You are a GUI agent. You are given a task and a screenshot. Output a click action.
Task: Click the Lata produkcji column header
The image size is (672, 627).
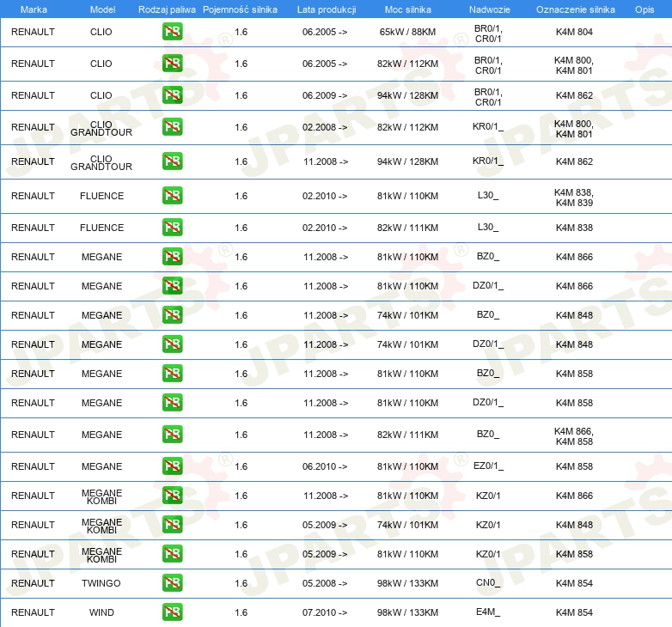point(326,9)
